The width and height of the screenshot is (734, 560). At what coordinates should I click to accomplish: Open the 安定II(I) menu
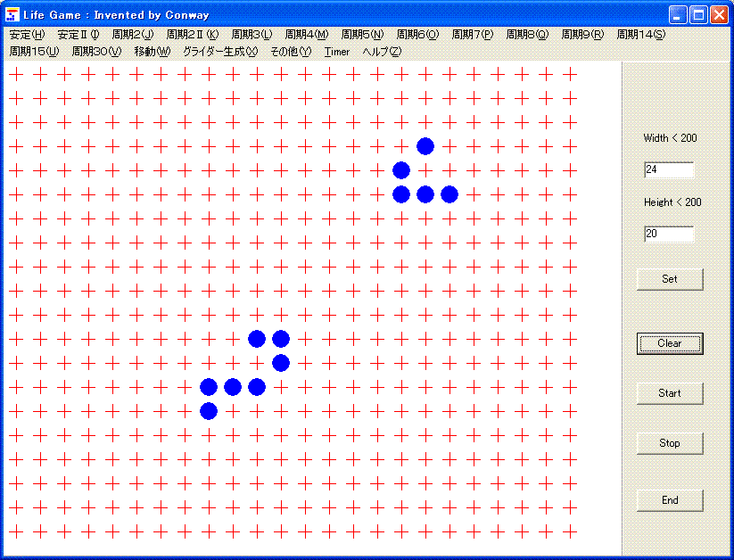click(78, 34)
